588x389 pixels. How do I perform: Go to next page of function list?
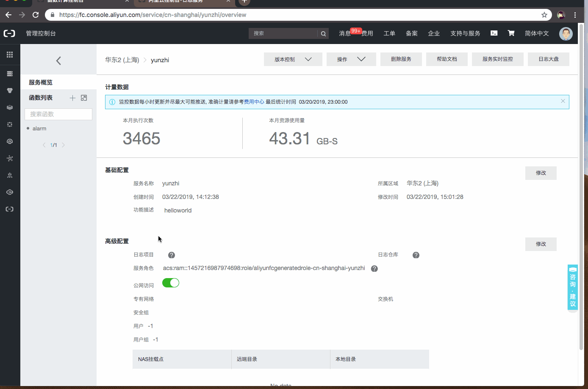(64, 145)
